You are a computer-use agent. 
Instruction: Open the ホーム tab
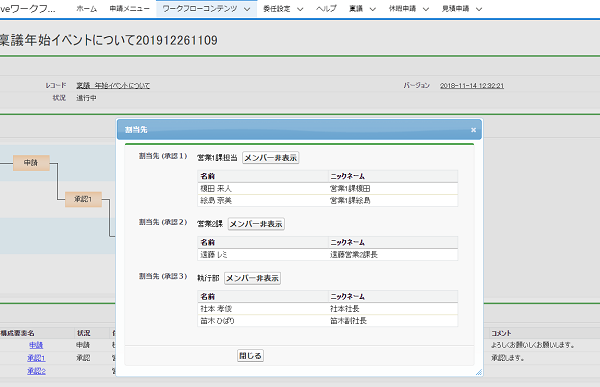86,8
